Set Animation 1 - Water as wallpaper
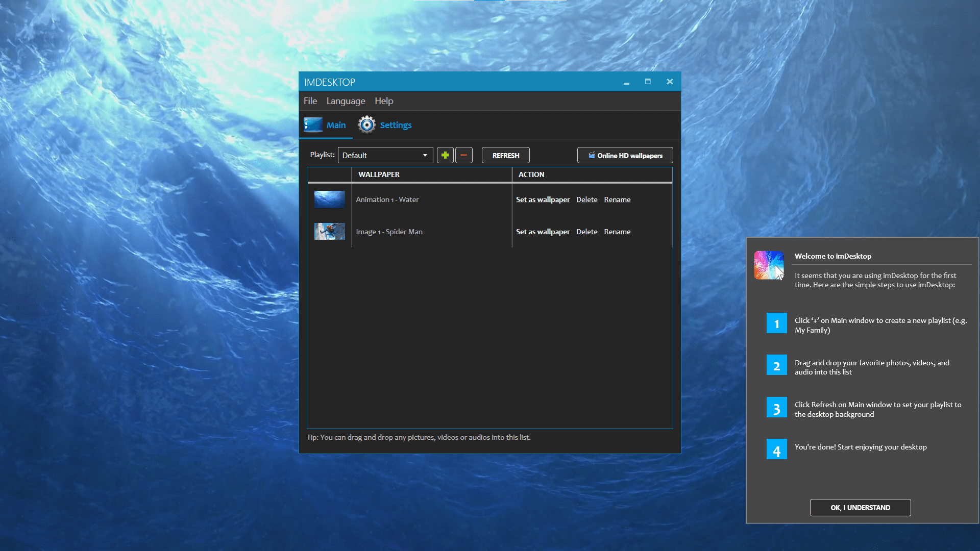 [x=543, y=199]
